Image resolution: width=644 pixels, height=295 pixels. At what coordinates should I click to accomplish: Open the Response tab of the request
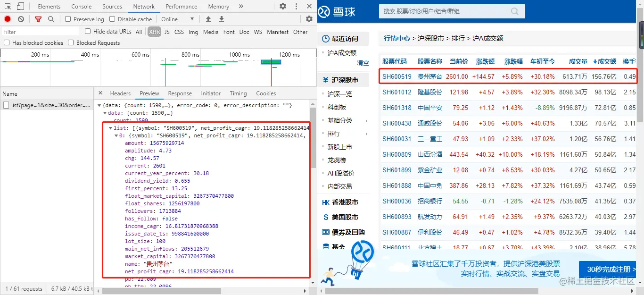click(x=180, y=93)
